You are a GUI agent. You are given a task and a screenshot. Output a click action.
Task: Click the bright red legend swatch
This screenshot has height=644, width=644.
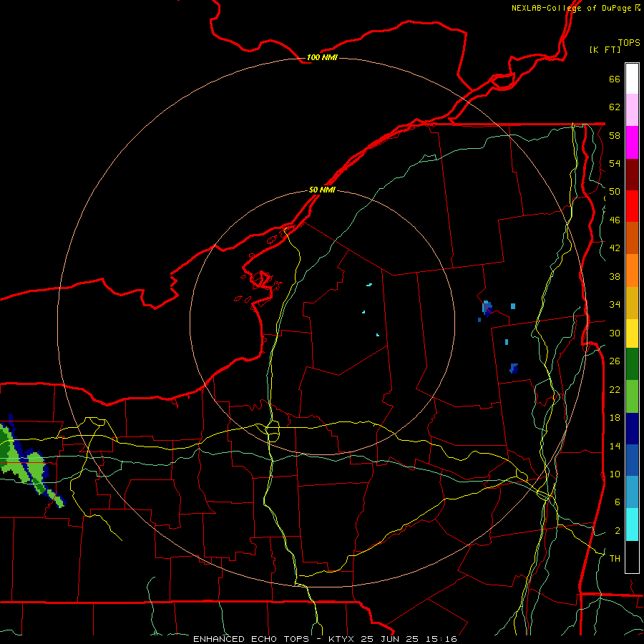pos(632,206)
